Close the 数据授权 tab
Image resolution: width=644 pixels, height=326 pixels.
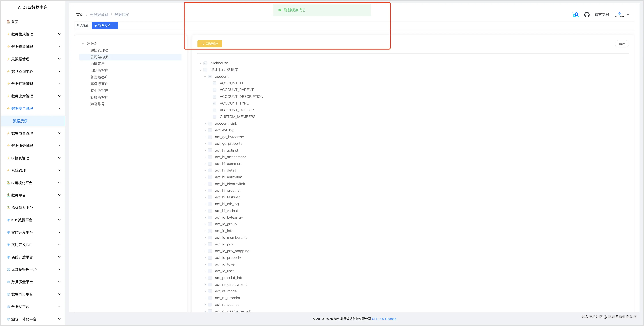[114, 26]
